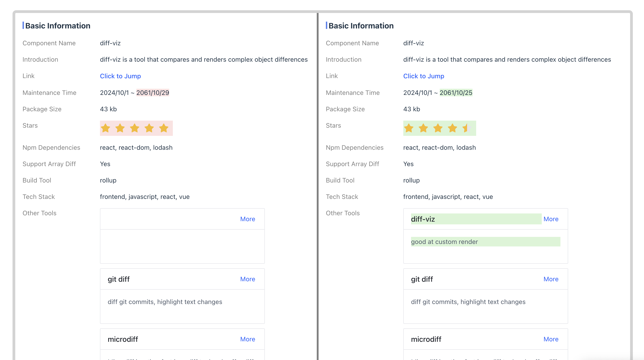This screenshot has height=360, width=644.
Task: Click More on left git diff card
Action: (x=248, y=279)
